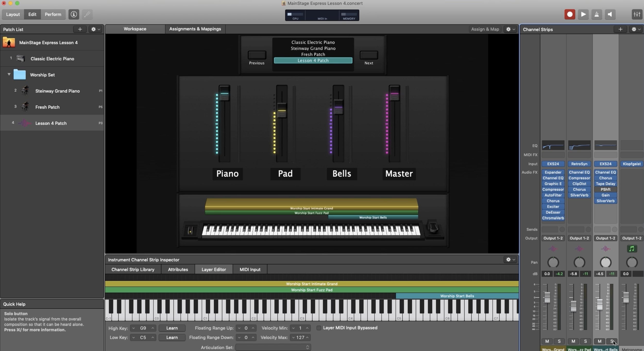Viewport: 644px width, 351px height.
Task: Click the Piano fader in the workspace
Action: click(224, 94)
